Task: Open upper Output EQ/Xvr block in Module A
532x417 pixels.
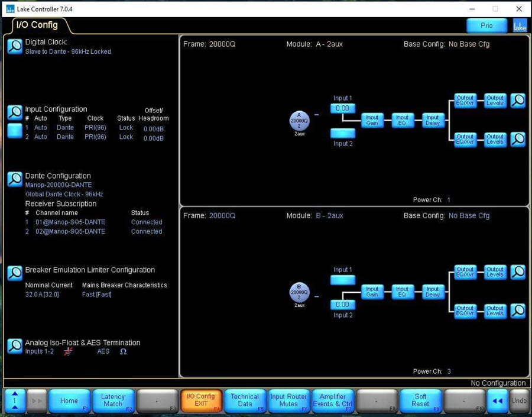Action: (x=465, y=101)
